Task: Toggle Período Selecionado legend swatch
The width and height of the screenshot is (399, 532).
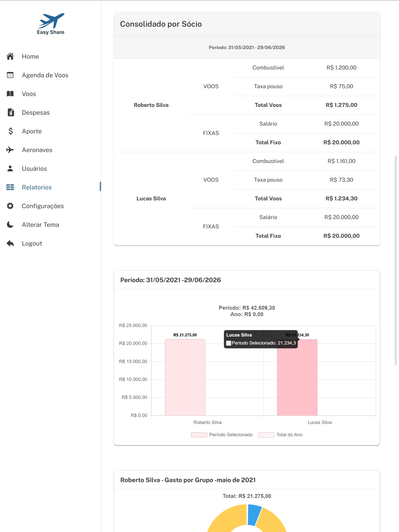Action: click(x=199, y=435)
